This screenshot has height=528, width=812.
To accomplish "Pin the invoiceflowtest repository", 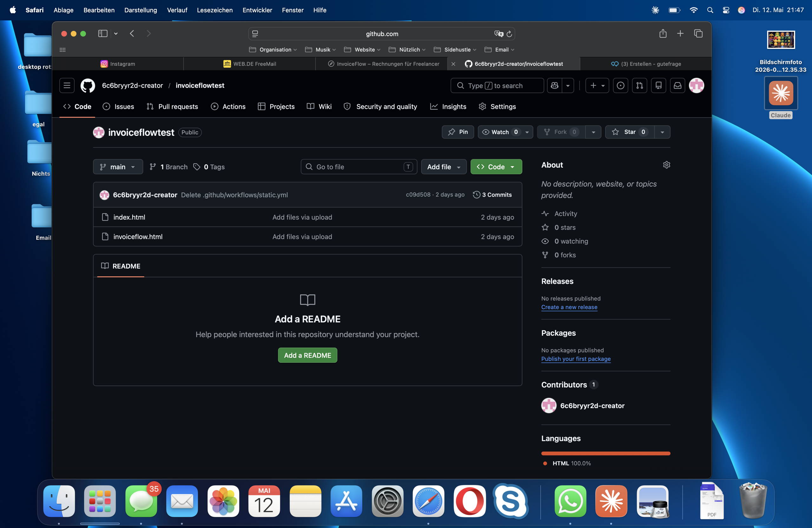I will pyautogui.click(x=457, y=132).
